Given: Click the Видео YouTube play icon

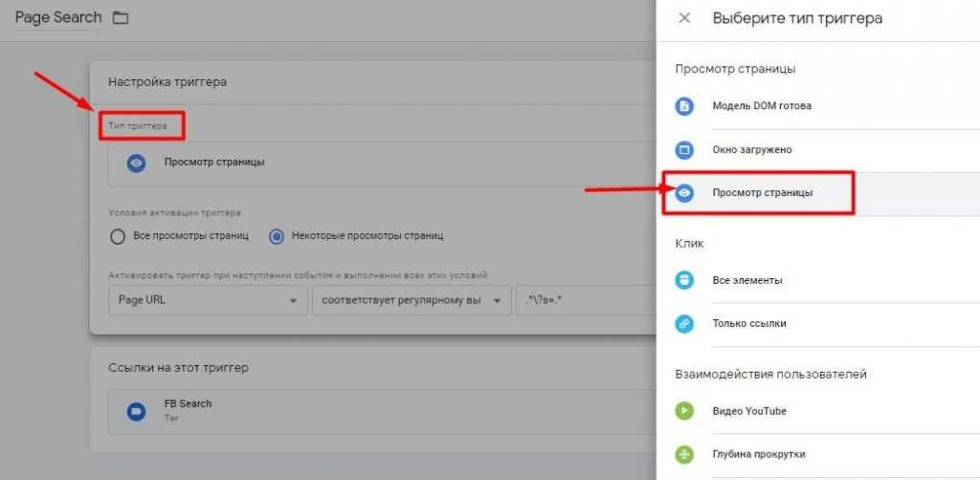Looking at the screenshot, I should point(684,411).
